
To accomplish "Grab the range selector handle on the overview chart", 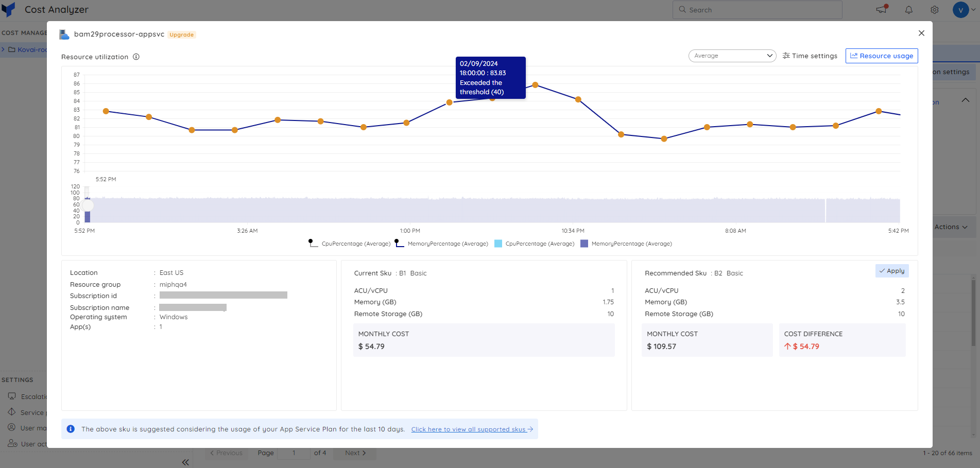I will (88, 205).
